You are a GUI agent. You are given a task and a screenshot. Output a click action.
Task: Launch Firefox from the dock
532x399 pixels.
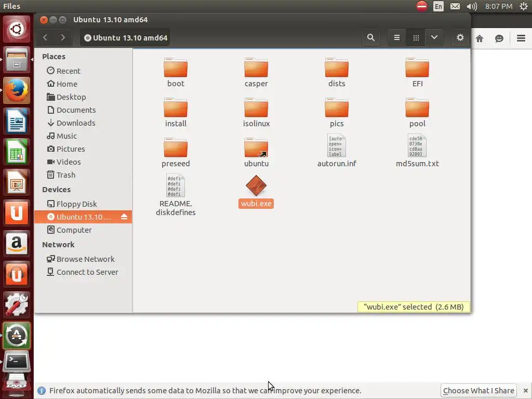(x=16, y=90)
